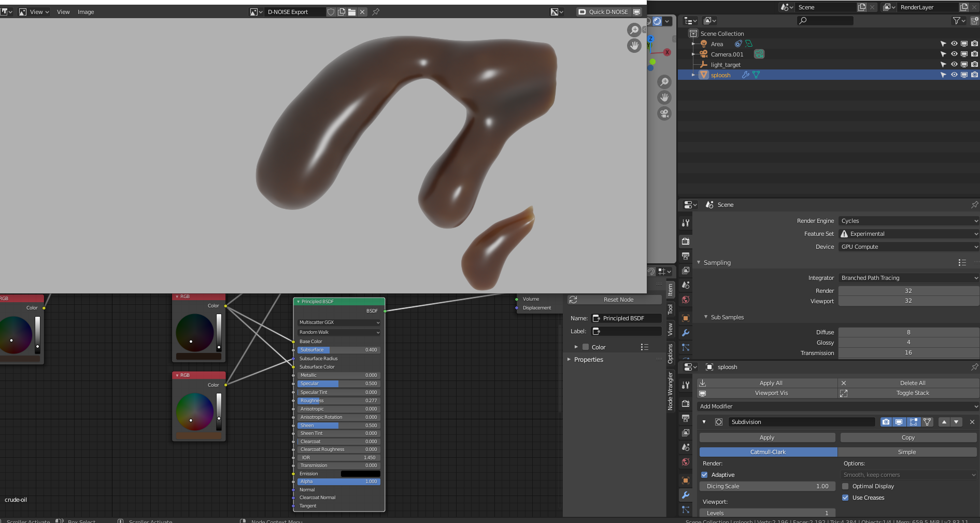Switch to the Item sidebar tab
This screenshot has width=980, height=523.
pyautogui.click(x=670, y=290)
